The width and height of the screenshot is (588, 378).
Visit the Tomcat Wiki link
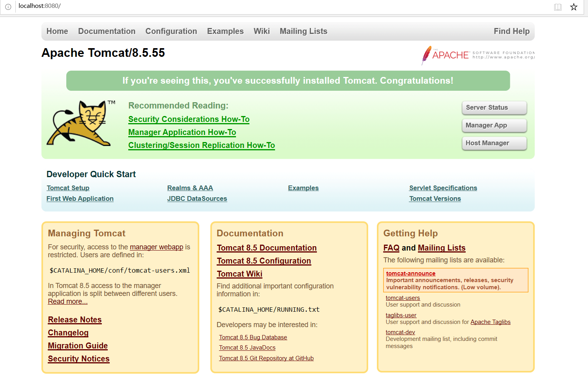pos(240,274)
